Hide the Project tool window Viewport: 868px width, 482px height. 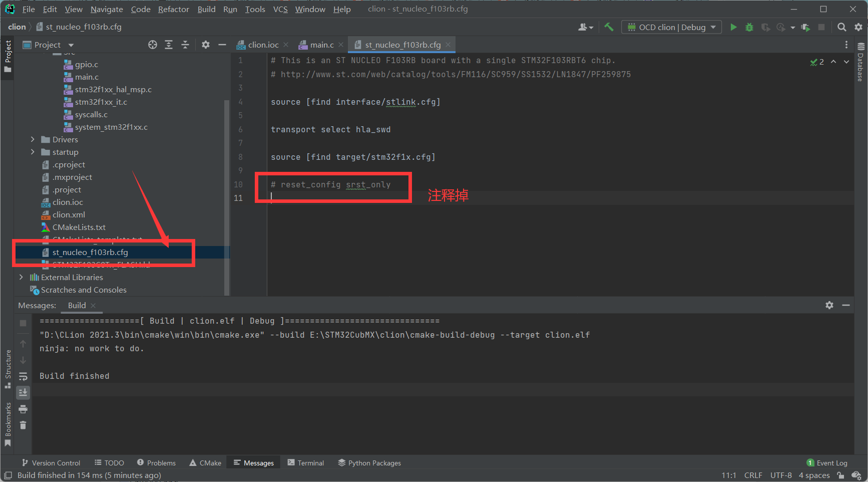[222, 45]
